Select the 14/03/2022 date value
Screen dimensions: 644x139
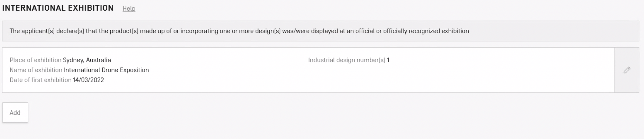point(88,80)
